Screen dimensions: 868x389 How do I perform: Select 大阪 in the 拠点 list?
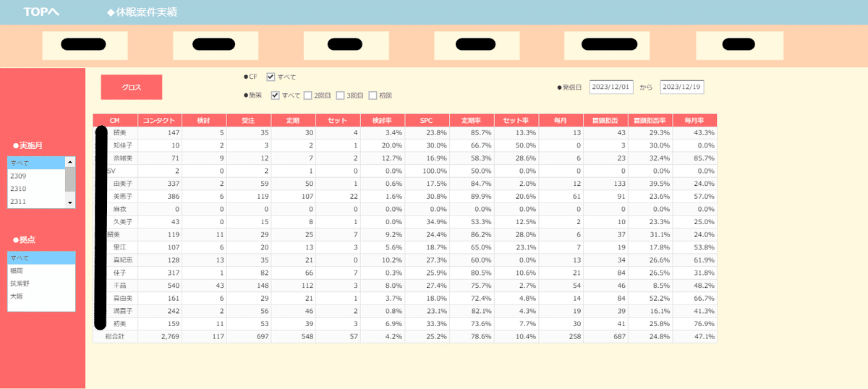[41, 296]
